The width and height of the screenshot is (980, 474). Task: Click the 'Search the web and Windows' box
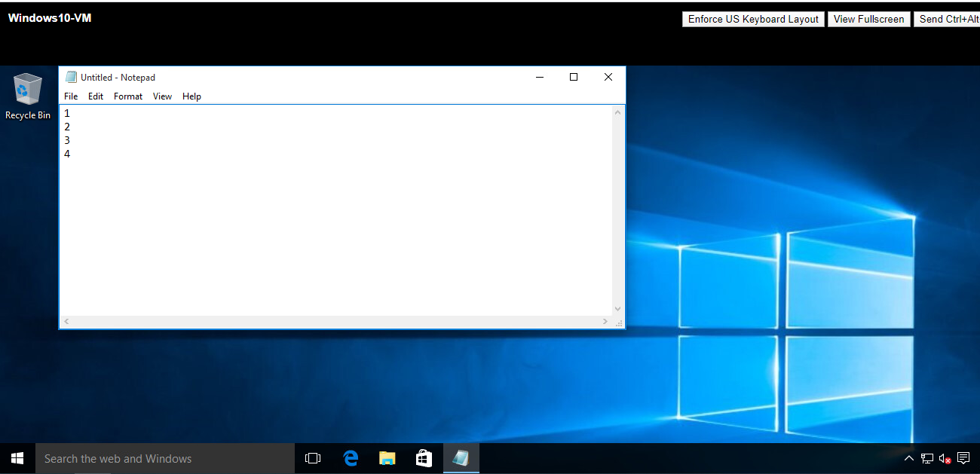[164, 458]
